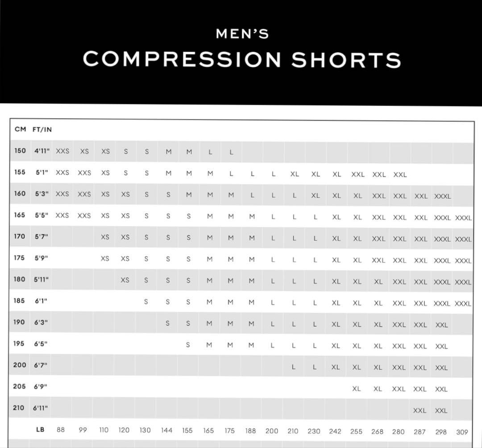Viewport: 482px width, 448px height.
Task: Select the 309 lb weight value
Action: 462,432
